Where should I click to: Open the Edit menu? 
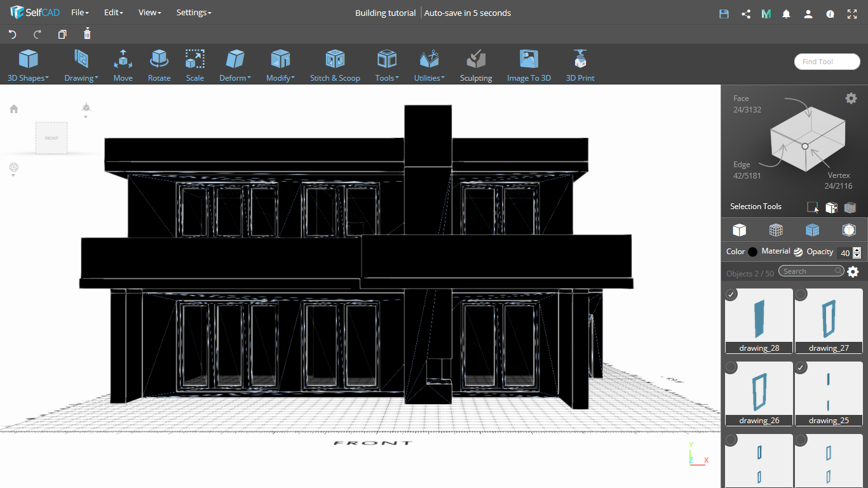pyautogui.click(x=113, y=13)
